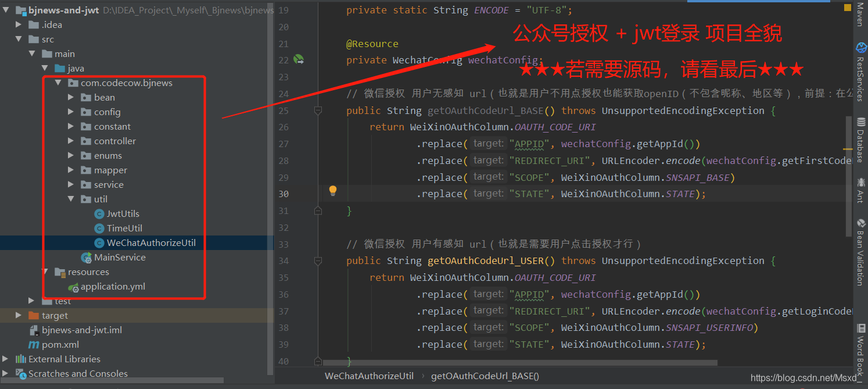Click line number 30 in the gutter

pos(284,194)
